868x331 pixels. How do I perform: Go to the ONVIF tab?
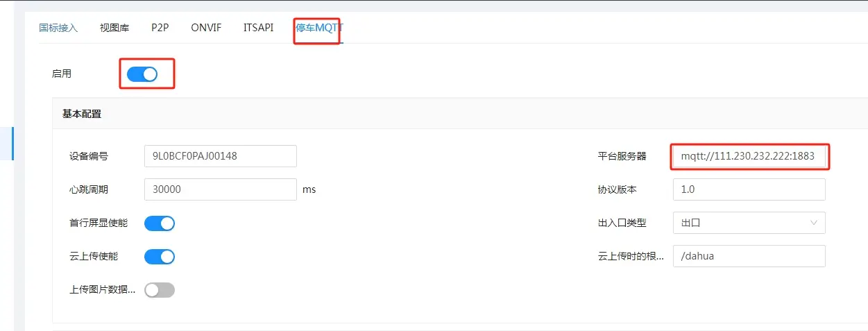[206, 28]
